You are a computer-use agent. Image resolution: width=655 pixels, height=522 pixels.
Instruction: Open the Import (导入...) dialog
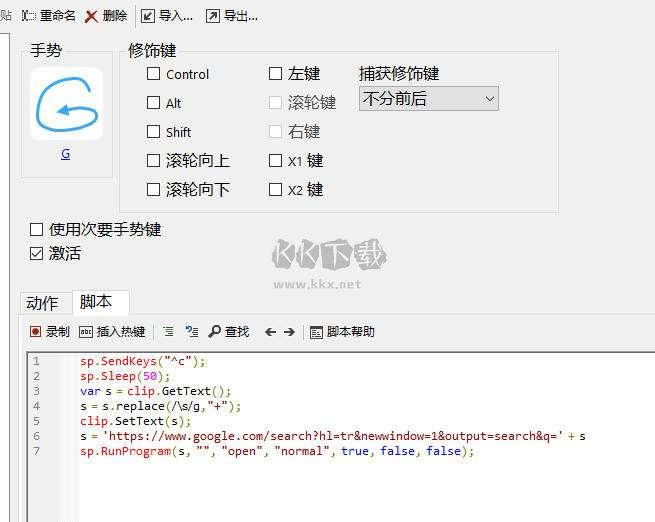point(167,16)
